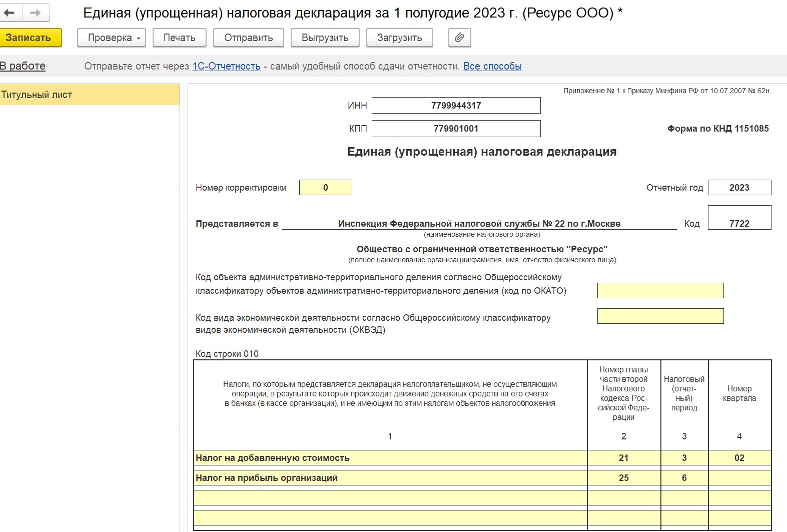Click the Приложение № 1 к Приказу Минфина text
This screenshot has height=532, width=787.
coord(666,91)
